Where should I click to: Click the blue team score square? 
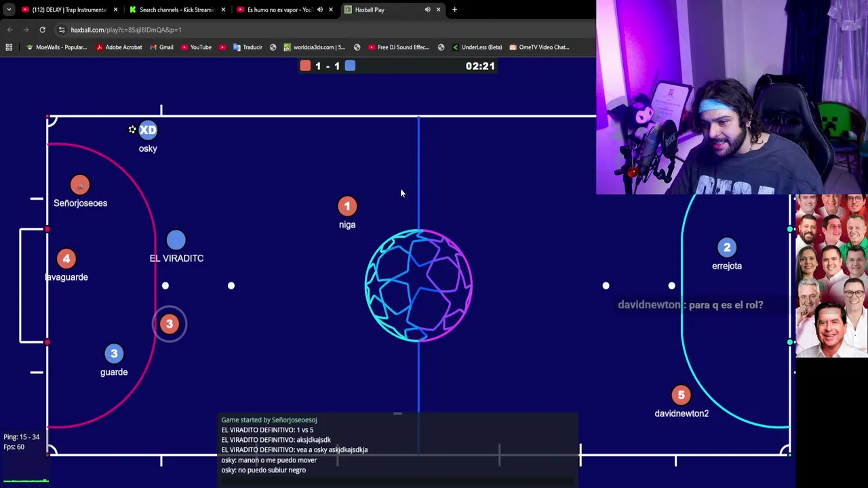point(350,66)
